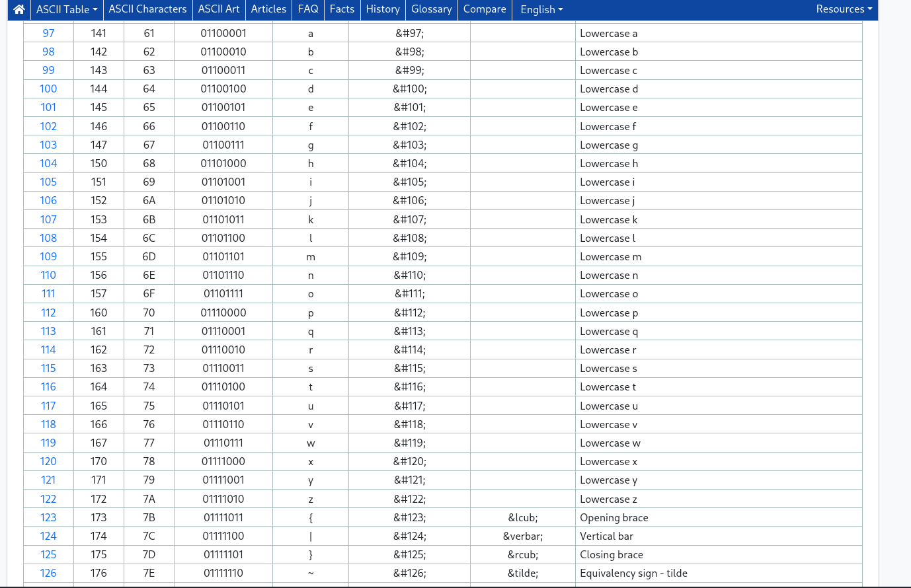Click link for decimal code 118

pyautogui.click(x=48, y=424)
